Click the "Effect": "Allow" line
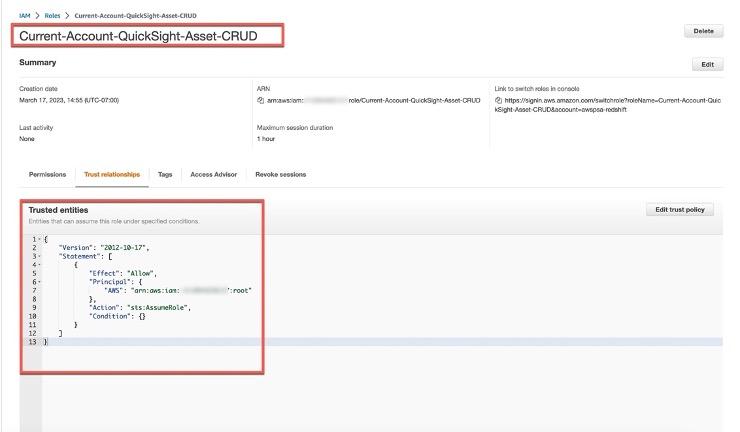 pyautogui.click(x=123, y=273)
